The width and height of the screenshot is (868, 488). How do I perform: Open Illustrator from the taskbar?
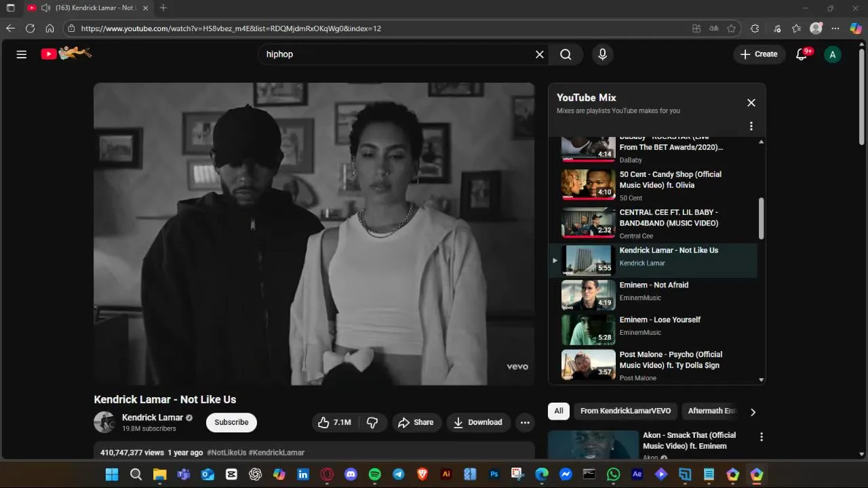446,474
